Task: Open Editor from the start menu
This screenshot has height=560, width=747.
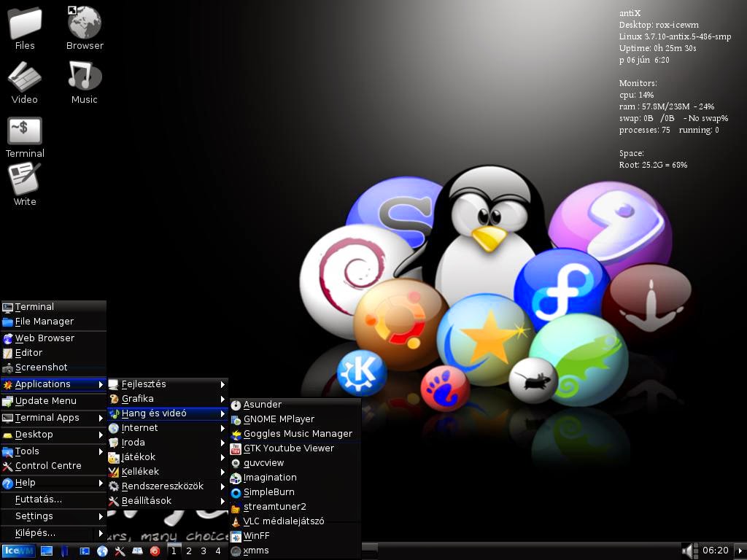Action: 53,353
